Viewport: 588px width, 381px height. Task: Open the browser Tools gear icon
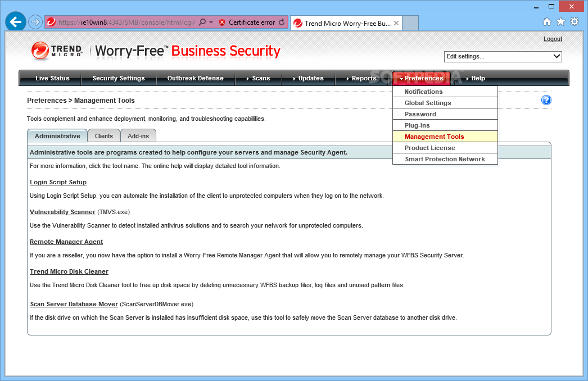[x=575, y=22]
